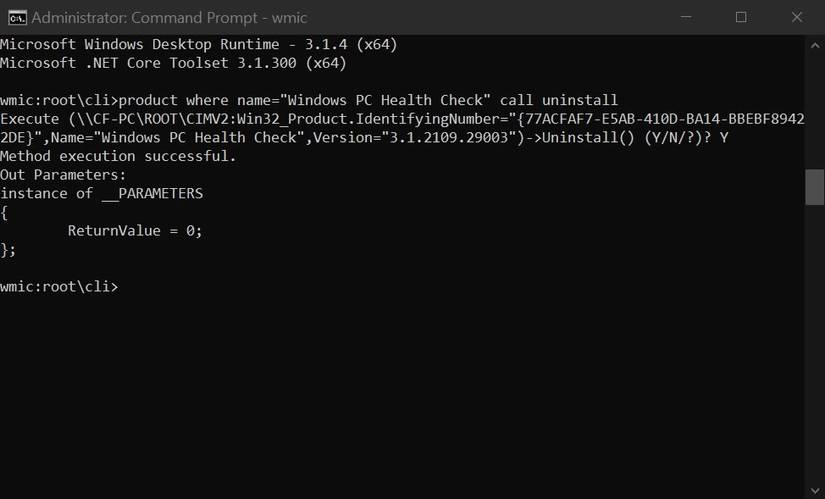
Task: Click the 'Microsoft .NET Core Toolset 3.1.300' line
Action: 173,63
